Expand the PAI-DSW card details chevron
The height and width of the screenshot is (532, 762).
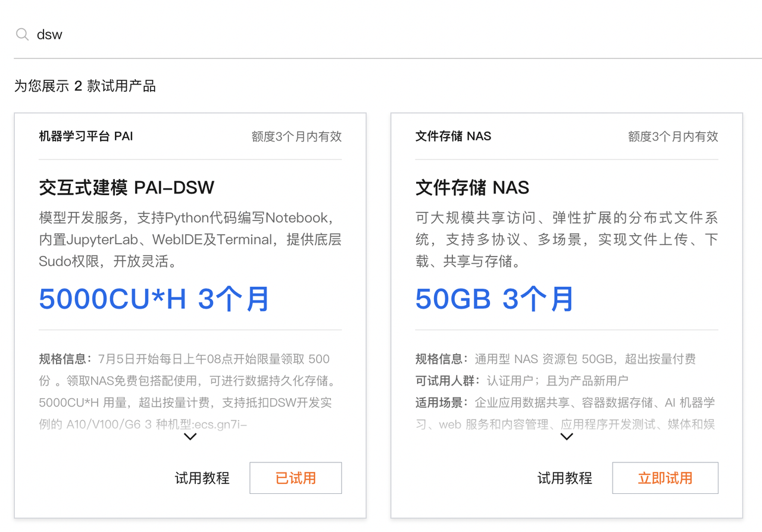coord(190,437)
